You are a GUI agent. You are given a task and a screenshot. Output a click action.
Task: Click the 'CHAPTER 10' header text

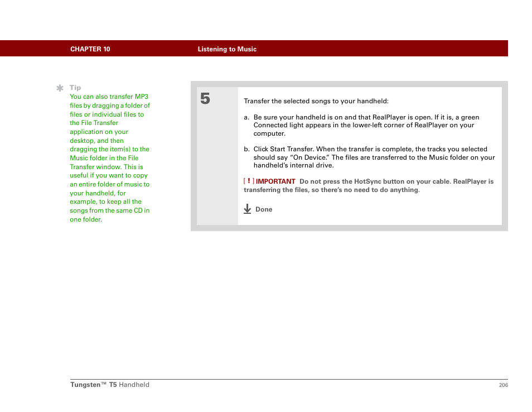[90, 49]
